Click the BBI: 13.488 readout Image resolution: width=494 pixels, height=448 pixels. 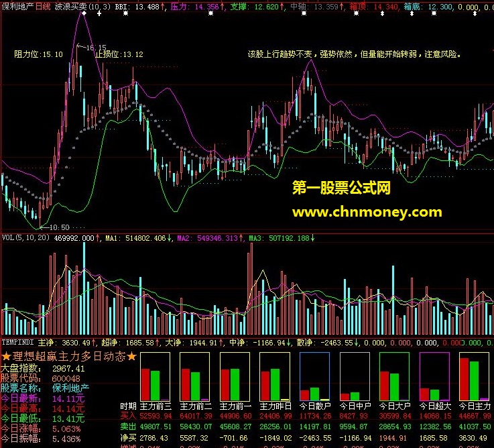coord(139,6)
